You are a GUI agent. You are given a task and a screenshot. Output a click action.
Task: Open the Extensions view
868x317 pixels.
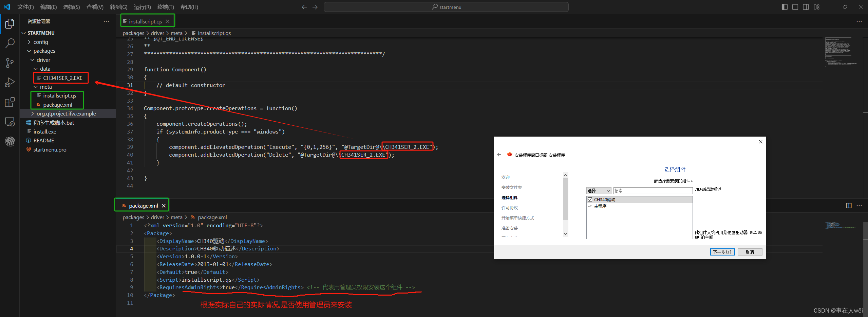click(x=10, y=102)
